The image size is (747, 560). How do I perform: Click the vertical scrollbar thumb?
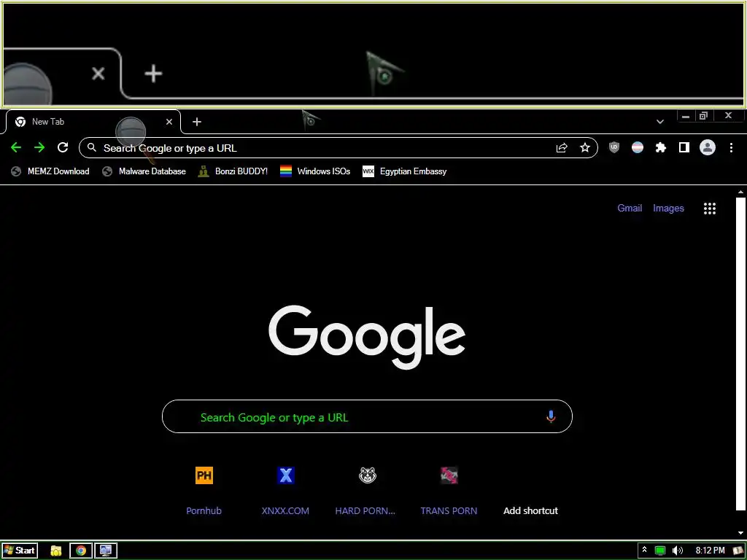point(740,354)
